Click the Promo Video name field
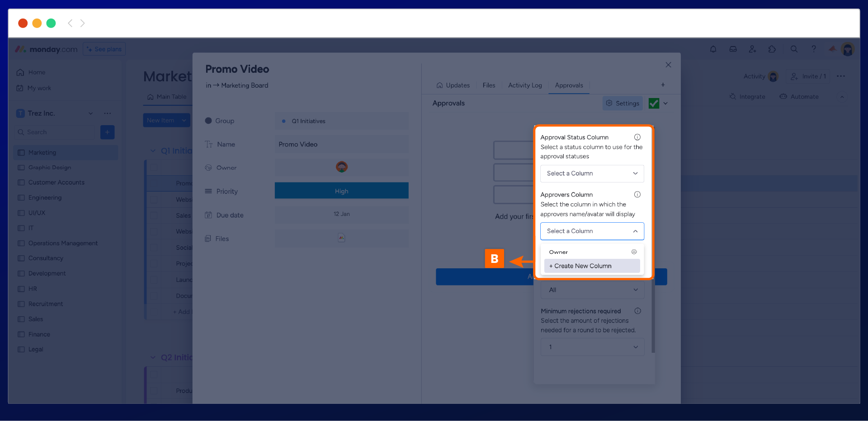Viewport: 868px width, 421px height. coord(341,145)
